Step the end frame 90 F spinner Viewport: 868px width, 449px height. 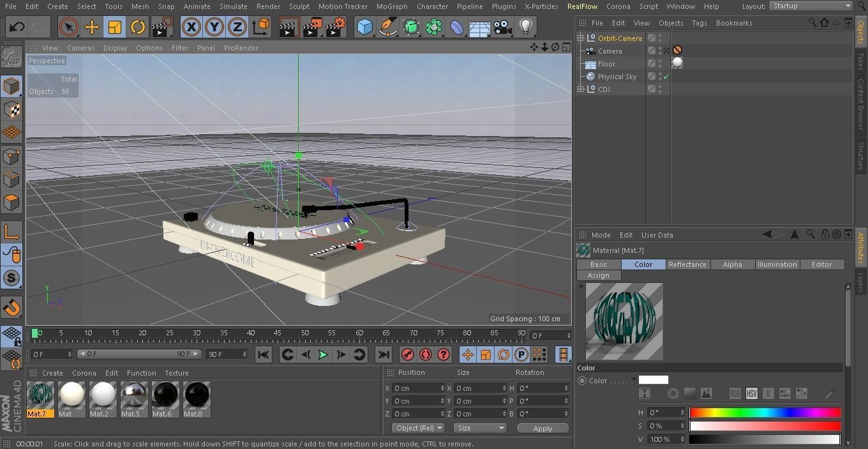[x=244, y=354]
